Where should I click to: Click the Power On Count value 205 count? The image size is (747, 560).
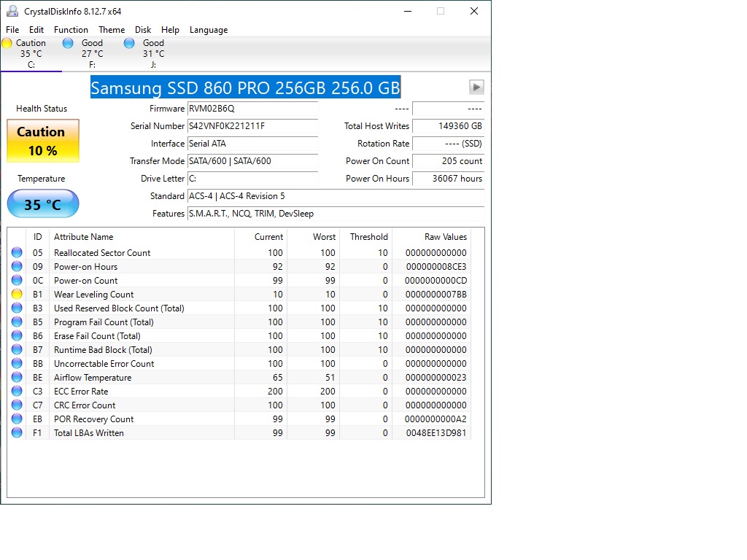point(449,161)
